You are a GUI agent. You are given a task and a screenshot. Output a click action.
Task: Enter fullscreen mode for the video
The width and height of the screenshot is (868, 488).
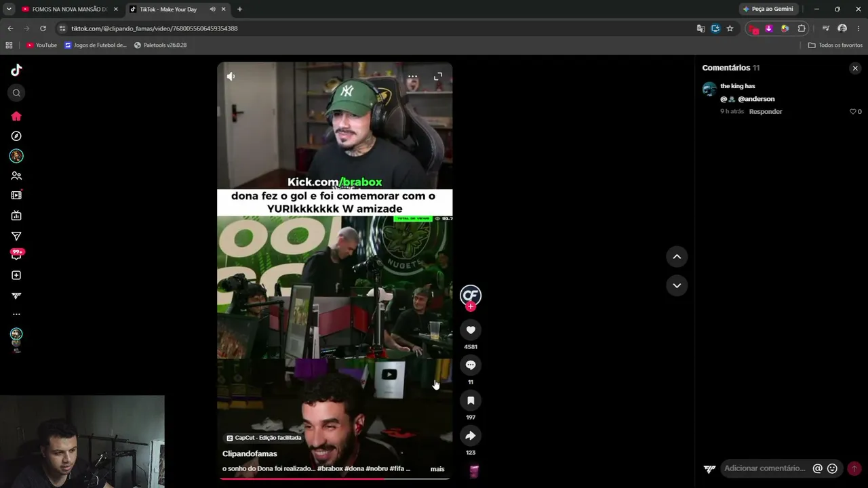pos(438,77)
